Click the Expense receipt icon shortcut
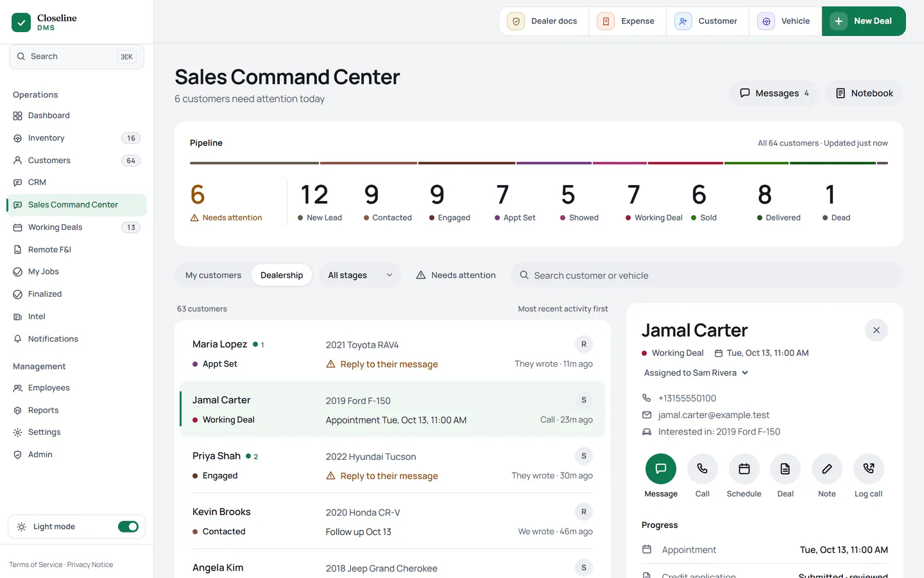This screenshot has height=578, width=924. [627, 21]
